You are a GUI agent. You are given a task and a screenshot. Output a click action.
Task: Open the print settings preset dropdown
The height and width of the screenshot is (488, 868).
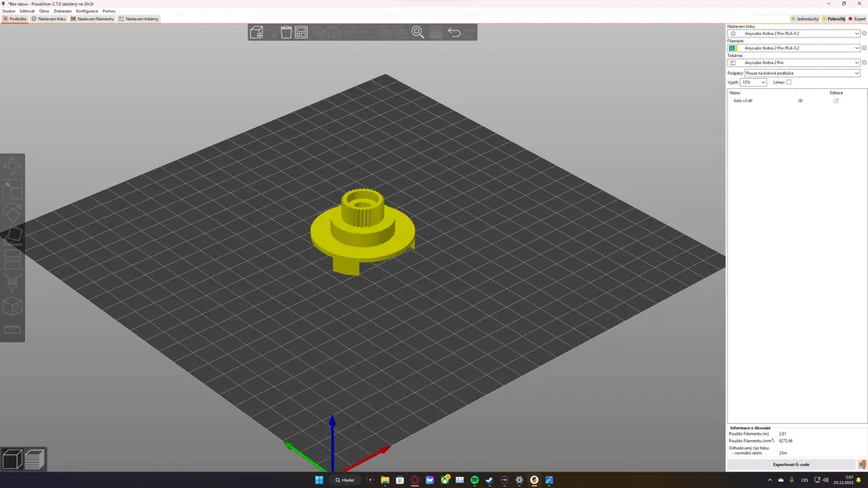(x=794, y=34)
